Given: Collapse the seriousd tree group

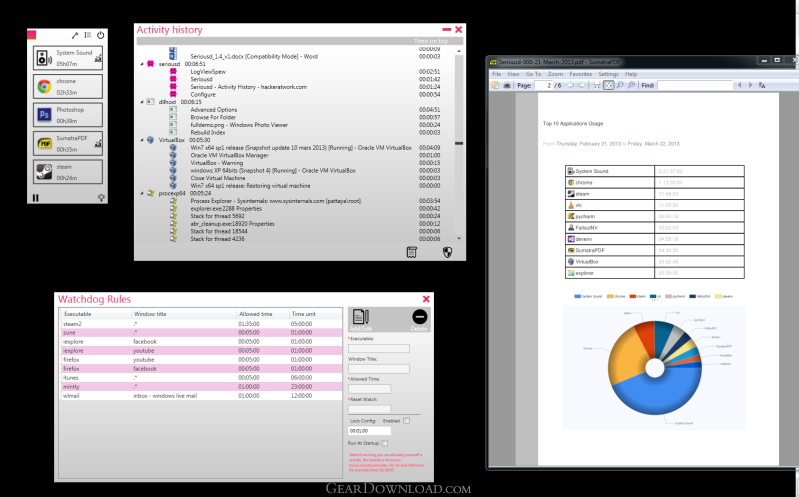Looking at the screenshot, I should point(142,64).
